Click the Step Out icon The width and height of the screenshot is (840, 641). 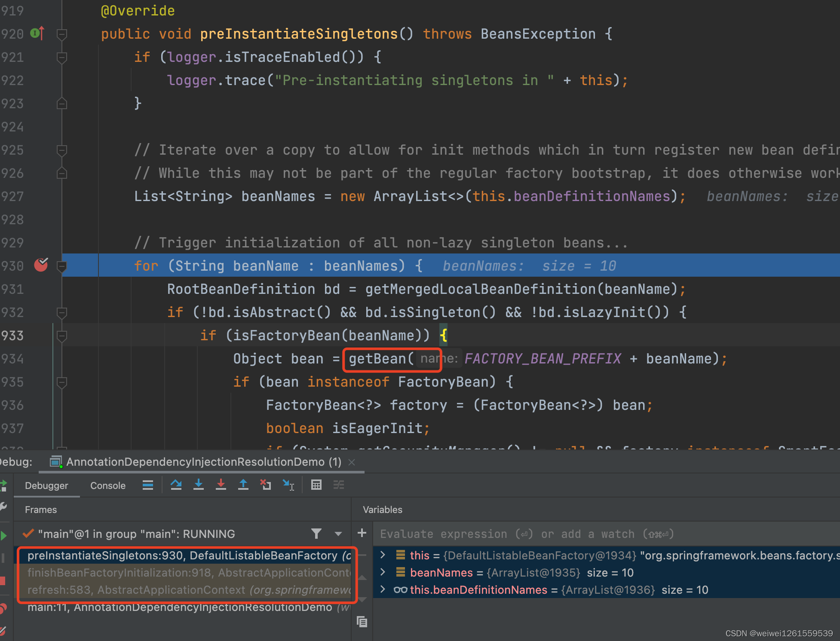(243, 485)
